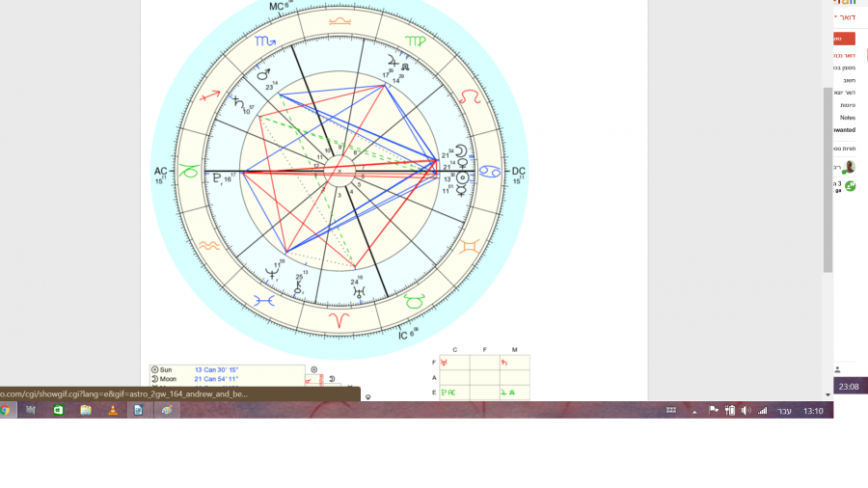Viewport: 868px width, 488px height.
Task: Click the Pluto glyph near the ascendant
Action: (x=218, y=178)
